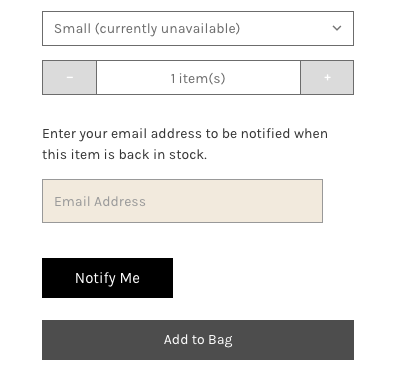Click the dark grey Add to Bag bar
Screen dimensions: 407x372
(x=198, y=340)
